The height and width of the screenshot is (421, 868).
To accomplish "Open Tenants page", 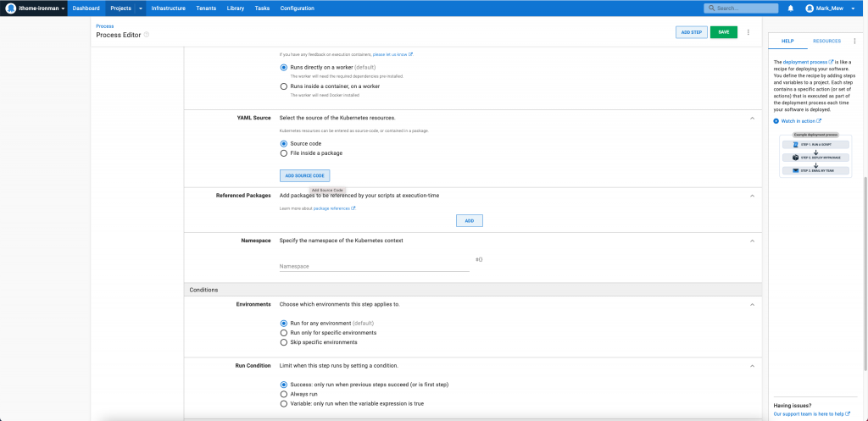I will coord(206,8).
